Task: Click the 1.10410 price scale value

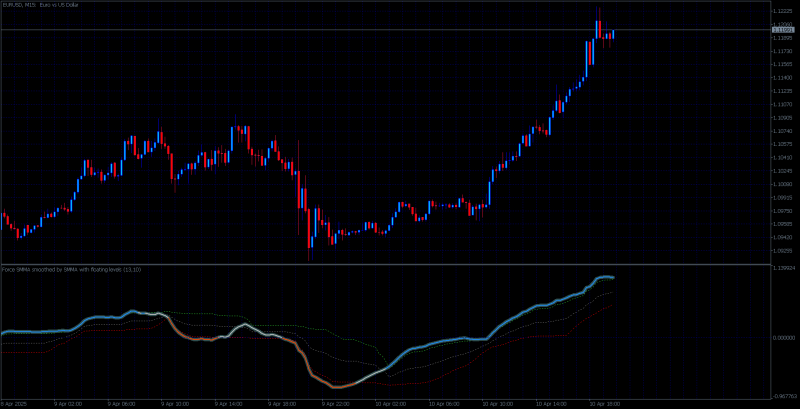Action: pos(782,158)
